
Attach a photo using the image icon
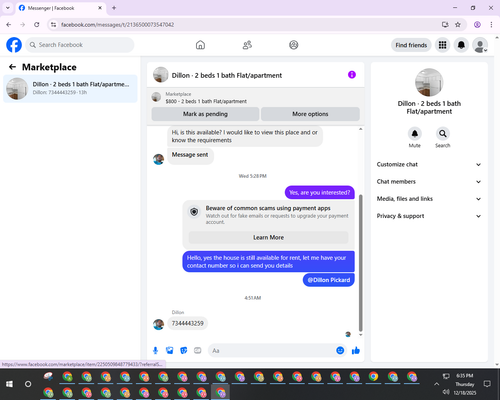[x=170, y=350]
